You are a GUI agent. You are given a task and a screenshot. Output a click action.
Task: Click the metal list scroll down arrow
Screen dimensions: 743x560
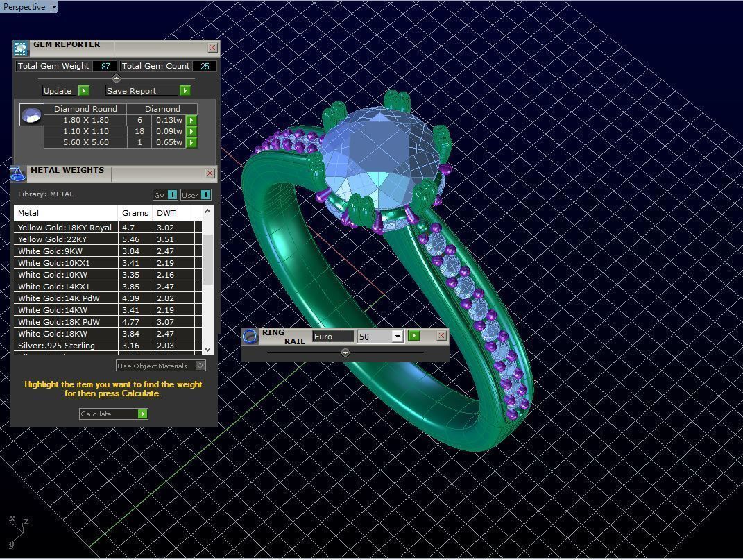207,350
